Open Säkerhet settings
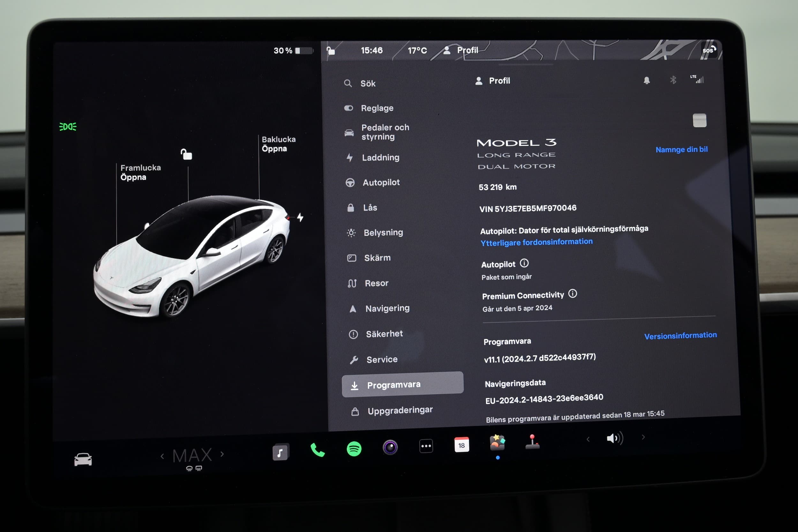This screenshot has width=798, height=532. point(376,334)
